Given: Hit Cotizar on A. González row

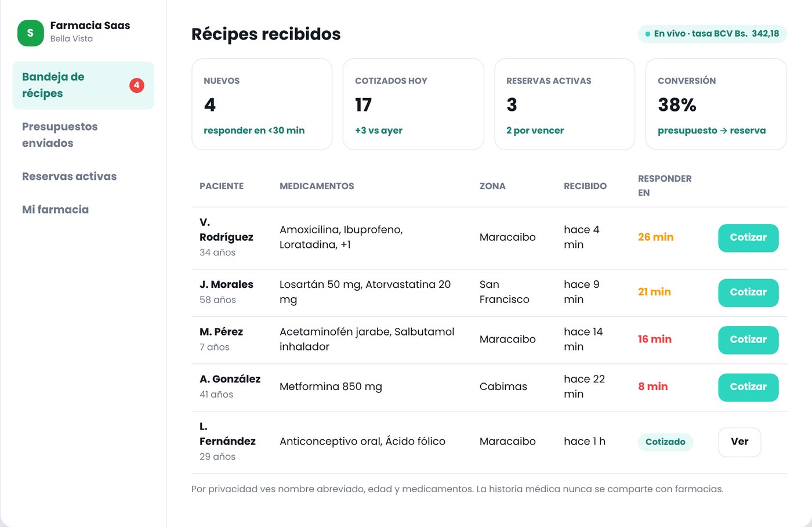Looking at the screenshot, I should (748, 387).
